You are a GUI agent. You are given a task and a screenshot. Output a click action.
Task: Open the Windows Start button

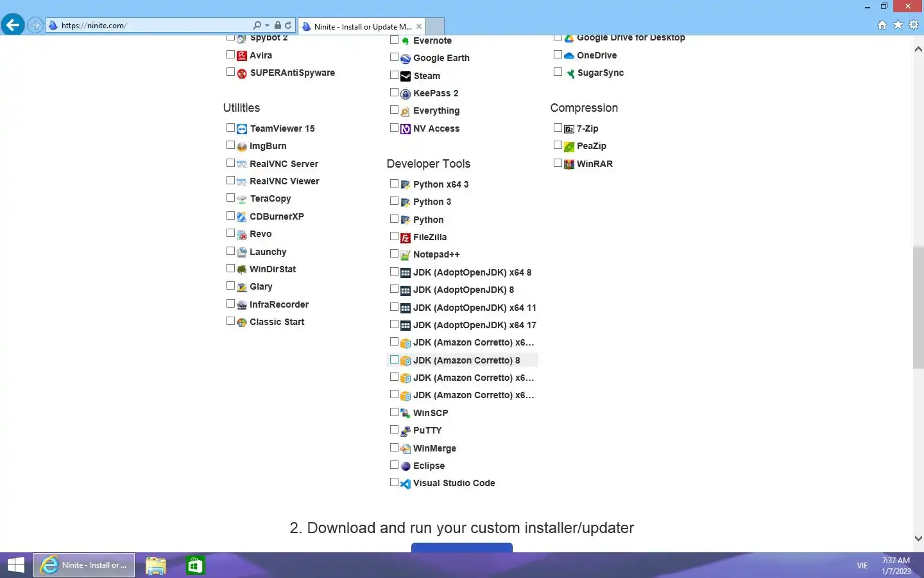coord(15,565)
